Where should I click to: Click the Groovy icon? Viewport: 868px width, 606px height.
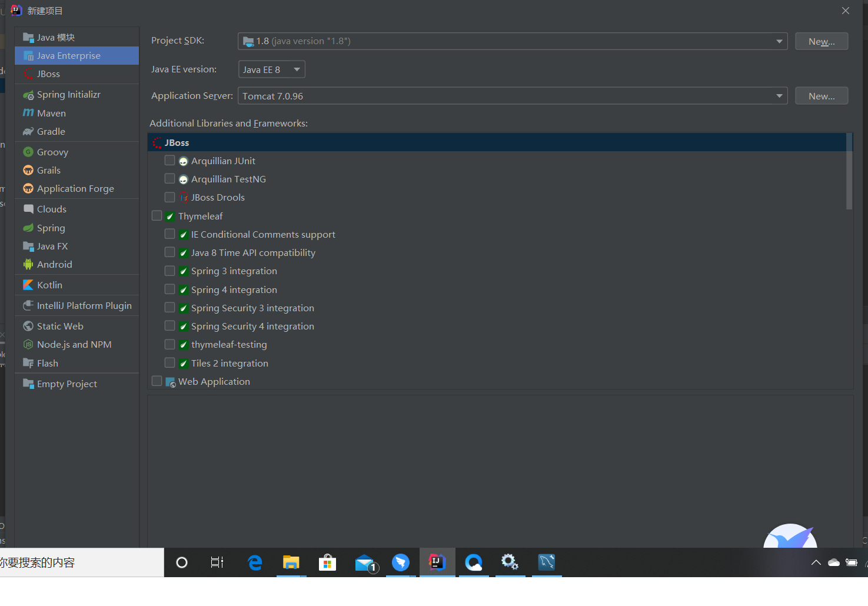tap(28, 152)
